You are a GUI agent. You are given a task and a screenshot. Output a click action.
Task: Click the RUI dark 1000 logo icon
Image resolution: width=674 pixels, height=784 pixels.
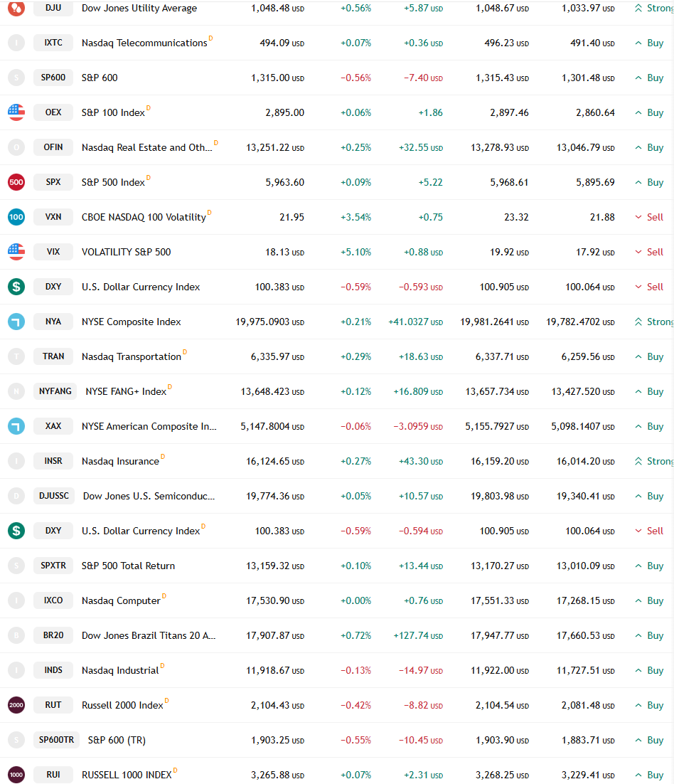click(16, 775)
